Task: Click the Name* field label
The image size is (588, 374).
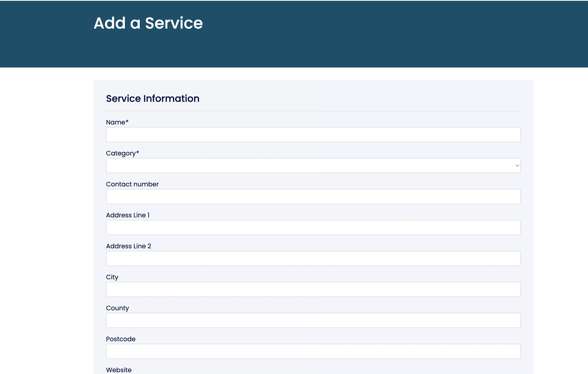Action: click(117, 122)
